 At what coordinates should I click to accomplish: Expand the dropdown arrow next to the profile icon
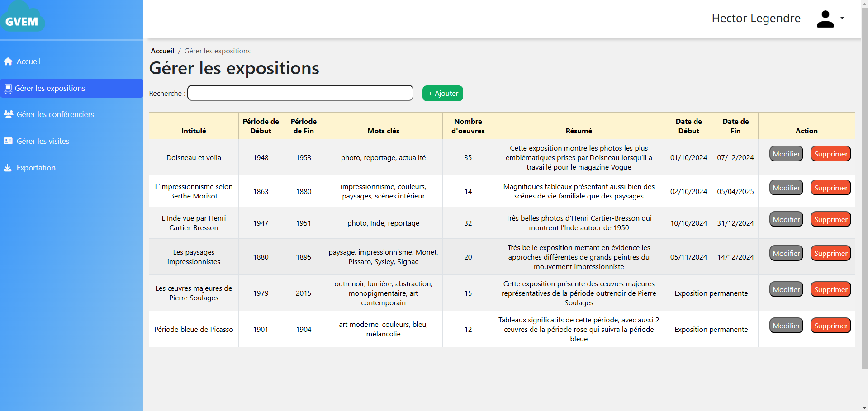tap(842, 18)
